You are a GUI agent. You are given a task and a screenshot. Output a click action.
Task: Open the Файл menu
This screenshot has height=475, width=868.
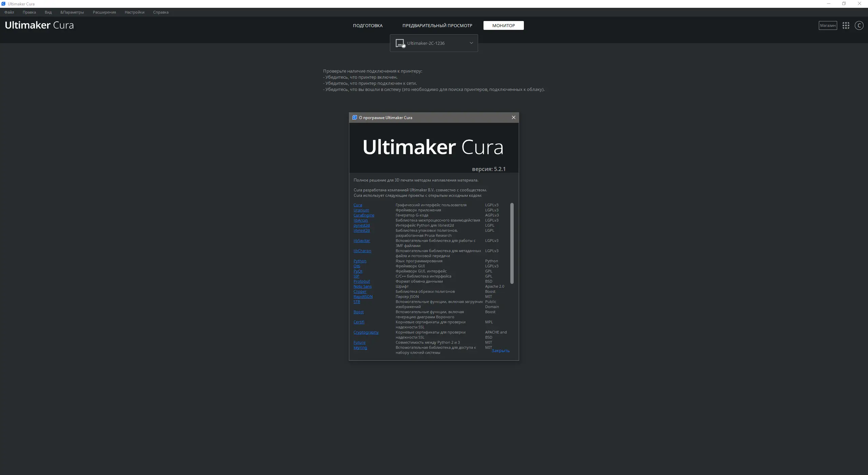coord(9,12)
